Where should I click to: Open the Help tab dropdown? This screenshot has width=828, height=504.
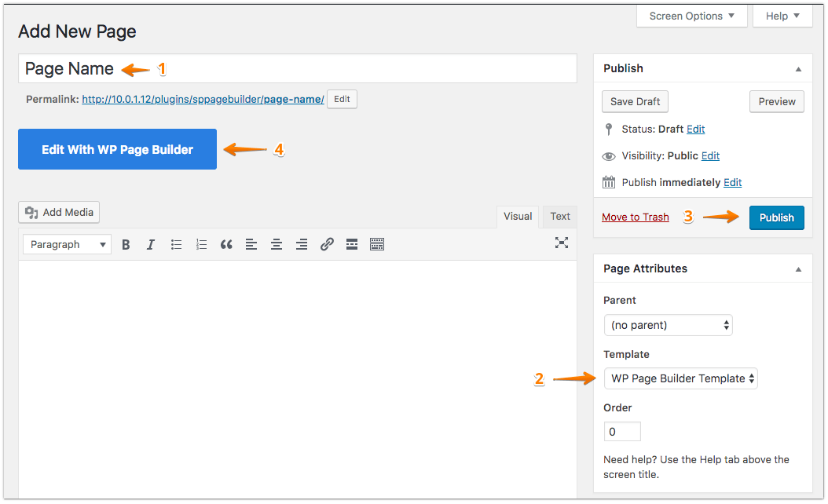[782, 16]
